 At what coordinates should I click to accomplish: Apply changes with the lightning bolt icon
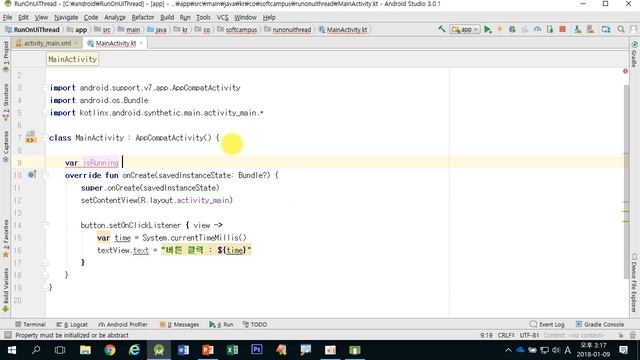tap(499, 29)
